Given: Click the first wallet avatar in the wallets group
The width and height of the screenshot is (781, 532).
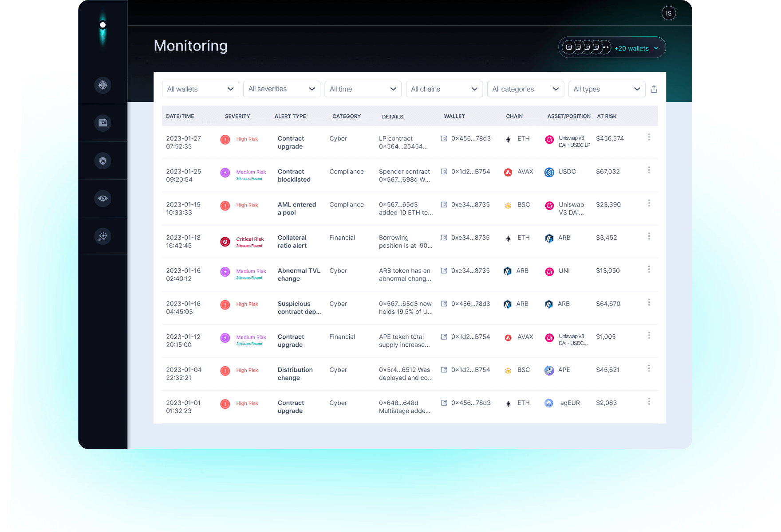Looking at the screenshot, I should 568,47.
